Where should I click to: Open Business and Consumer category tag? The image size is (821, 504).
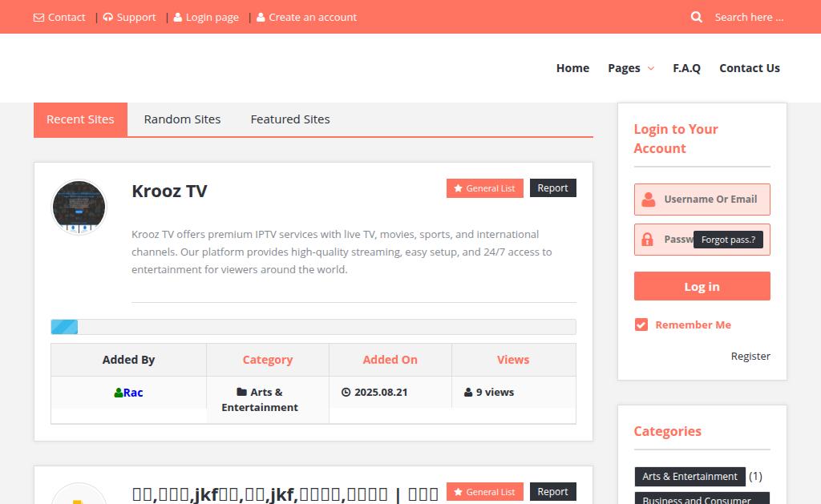click(702, 498)
